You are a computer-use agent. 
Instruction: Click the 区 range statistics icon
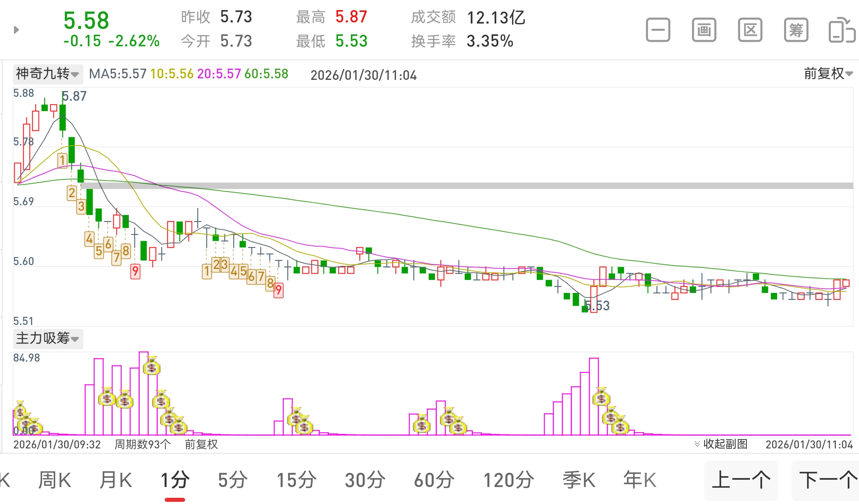[750, 30]
